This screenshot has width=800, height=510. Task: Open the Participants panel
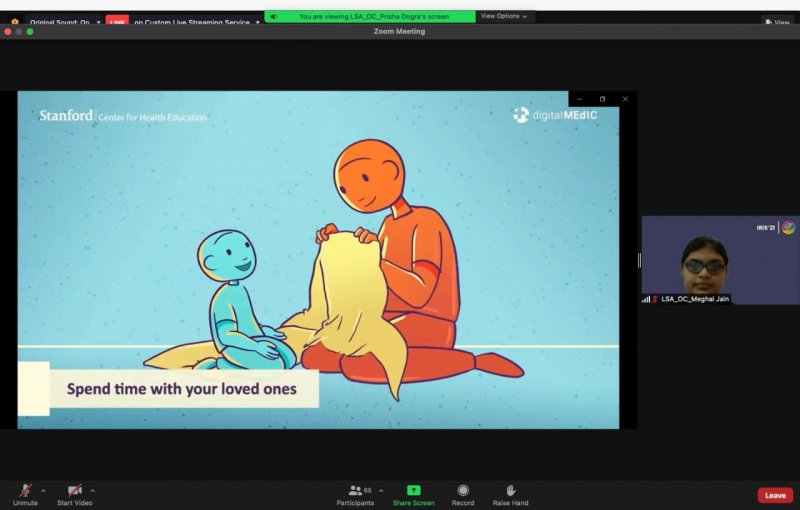[355, 491]
